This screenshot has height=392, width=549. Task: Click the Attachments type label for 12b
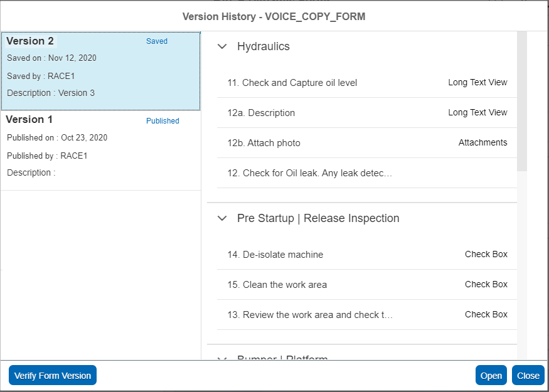pos(482,143)
